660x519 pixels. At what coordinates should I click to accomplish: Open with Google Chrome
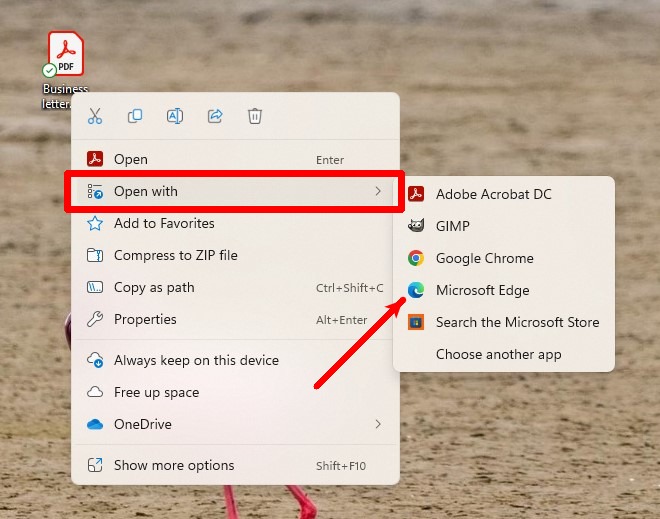click(504, 258)
